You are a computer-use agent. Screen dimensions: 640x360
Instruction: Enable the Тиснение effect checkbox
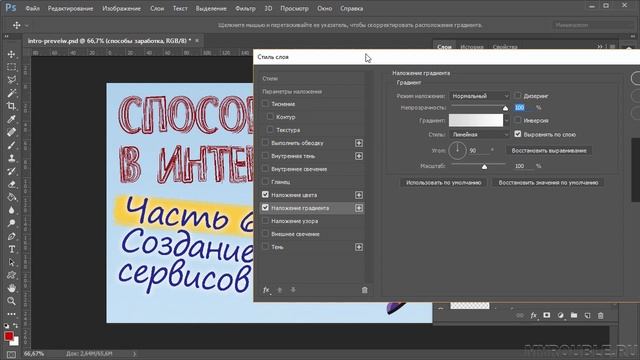pos(265,104)
